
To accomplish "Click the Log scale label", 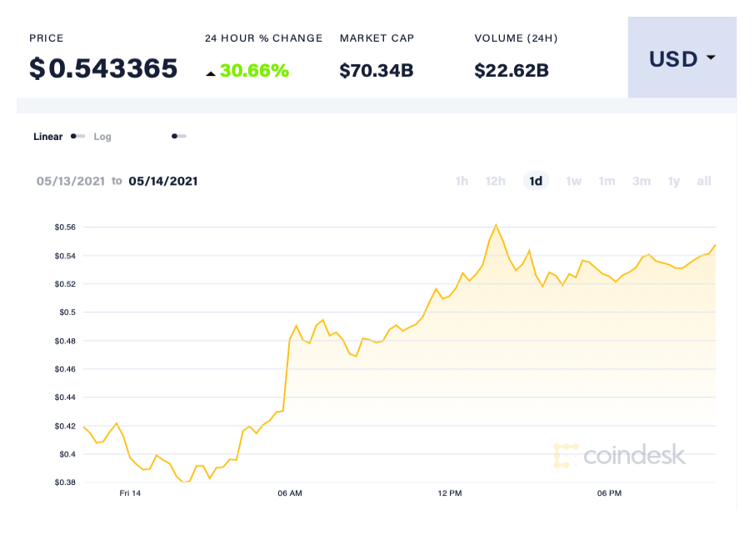I will click(x=102, y=136).
